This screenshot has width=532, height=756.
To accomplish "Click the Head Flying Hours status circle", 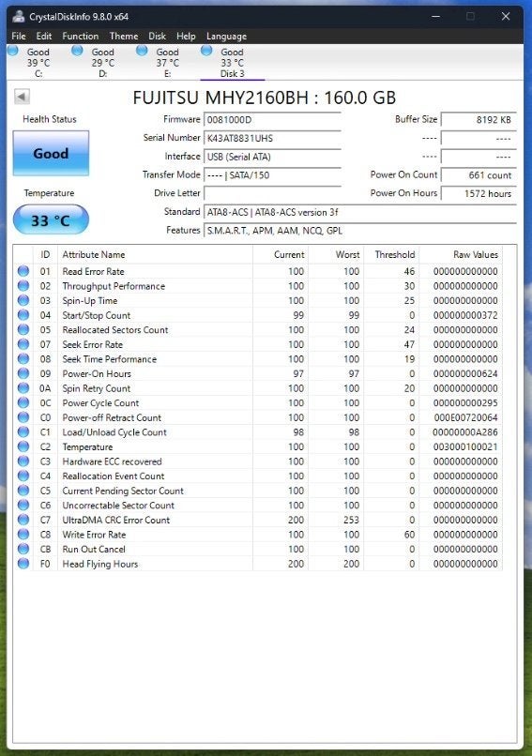I will 23,563.
